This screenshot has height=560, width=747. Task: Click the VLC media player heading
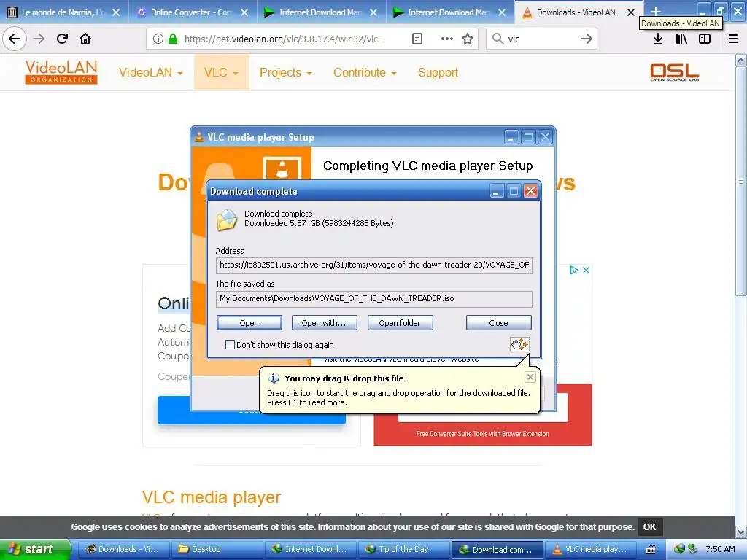[x=212, y=497]
